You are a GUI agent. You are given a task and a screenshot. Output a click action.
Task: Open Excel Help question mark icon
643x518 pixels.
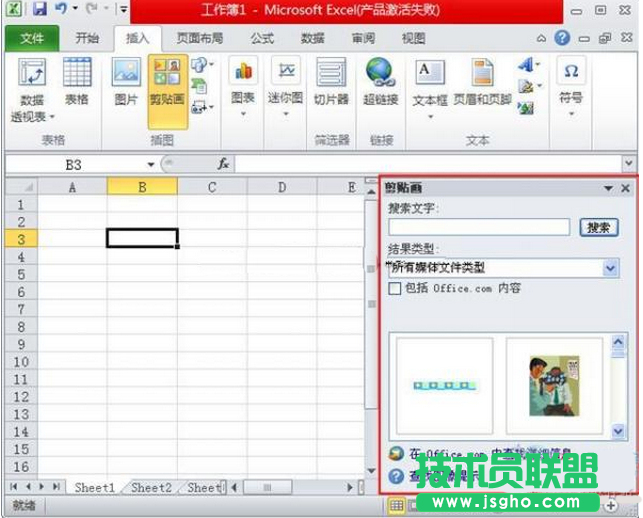pos(562,38)
